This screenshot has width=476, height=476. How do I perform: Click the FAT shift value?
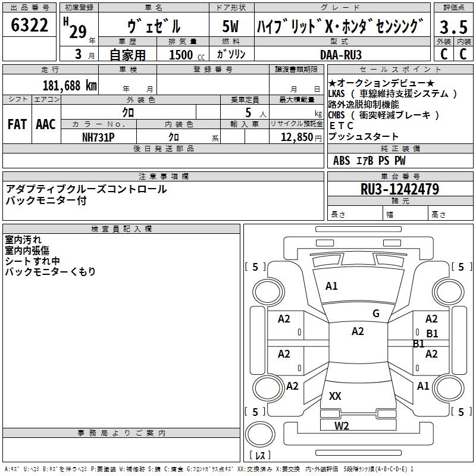point(17,124)
